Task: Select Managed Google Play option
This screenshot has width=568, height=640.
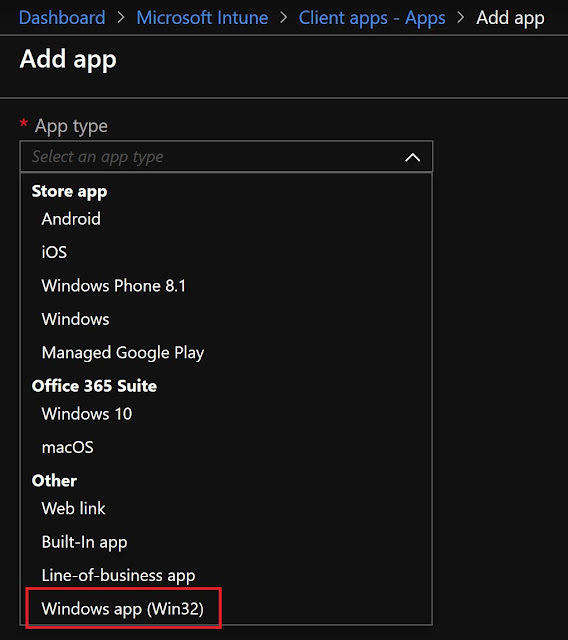Action: 123,353
